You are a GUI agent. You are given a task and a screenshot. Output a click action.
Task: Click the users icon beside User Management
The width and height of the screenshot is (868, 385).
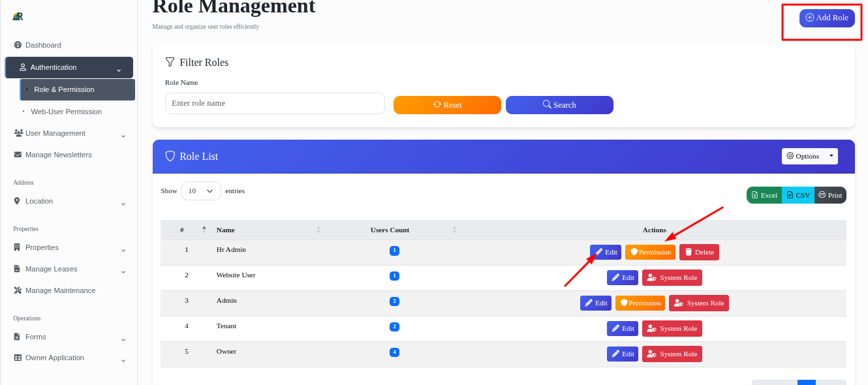(17, 132)
